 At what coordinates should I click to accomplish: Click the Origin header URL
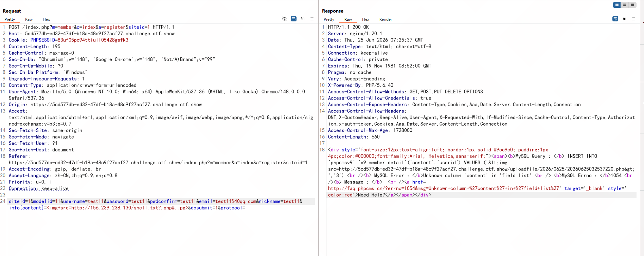pyautogui.click(x=116, y=105)
